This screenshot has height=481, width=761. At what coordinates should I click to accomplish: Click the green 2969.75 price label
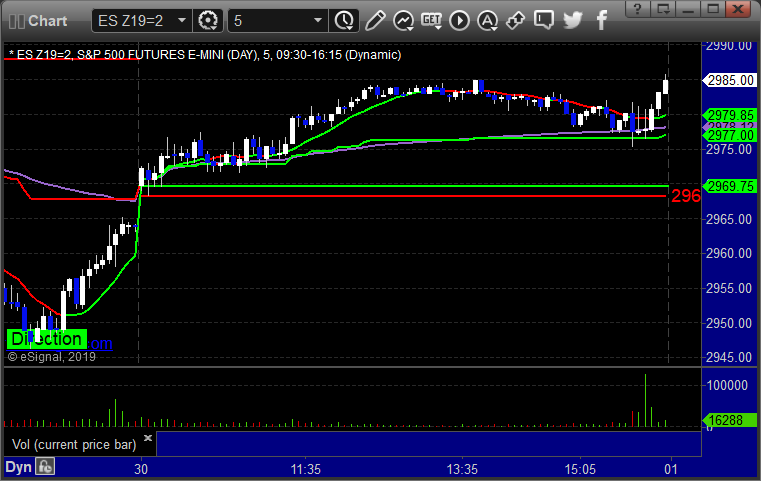pos(729,186)
